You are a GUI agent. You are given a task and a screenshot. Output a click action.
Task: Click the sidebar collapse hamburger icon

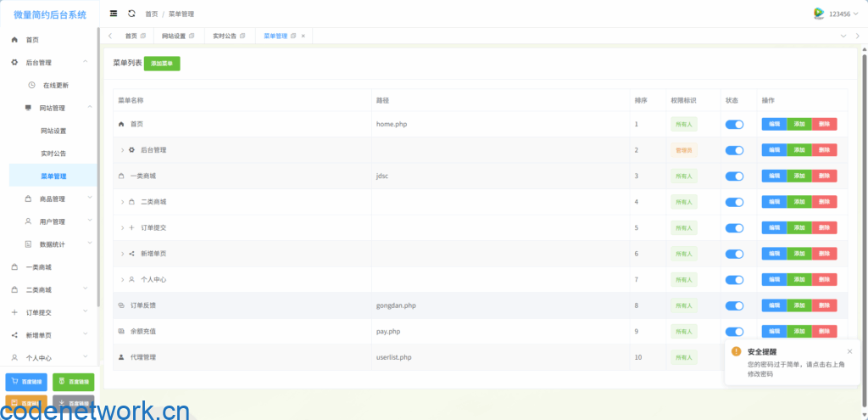pyautogui.click(x=114, y=14)
